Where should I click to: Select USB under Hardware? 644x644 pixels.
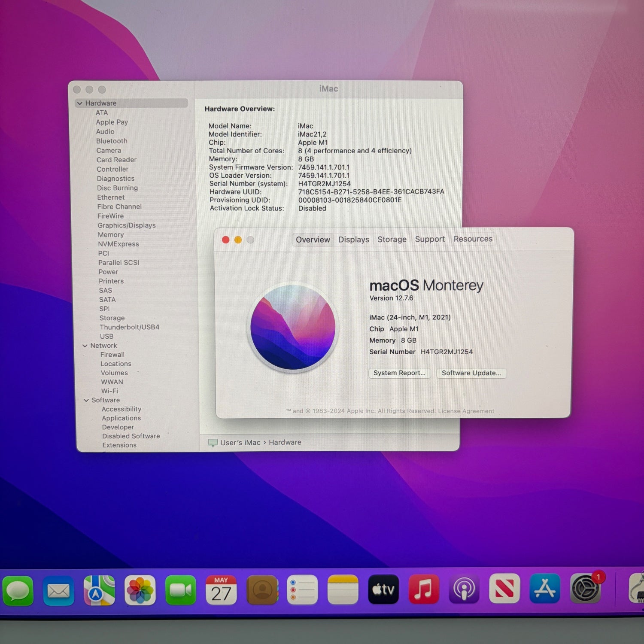coord(106,337)
